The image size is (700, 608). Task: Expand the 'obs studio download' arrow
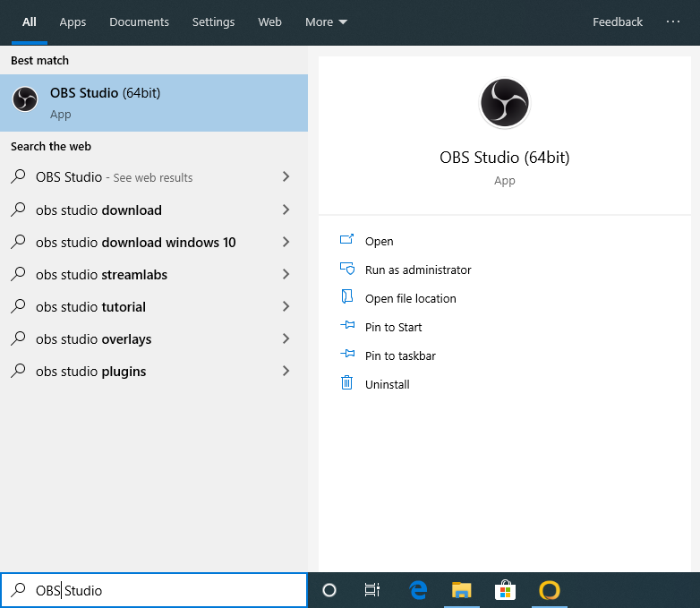click(286, 210)
